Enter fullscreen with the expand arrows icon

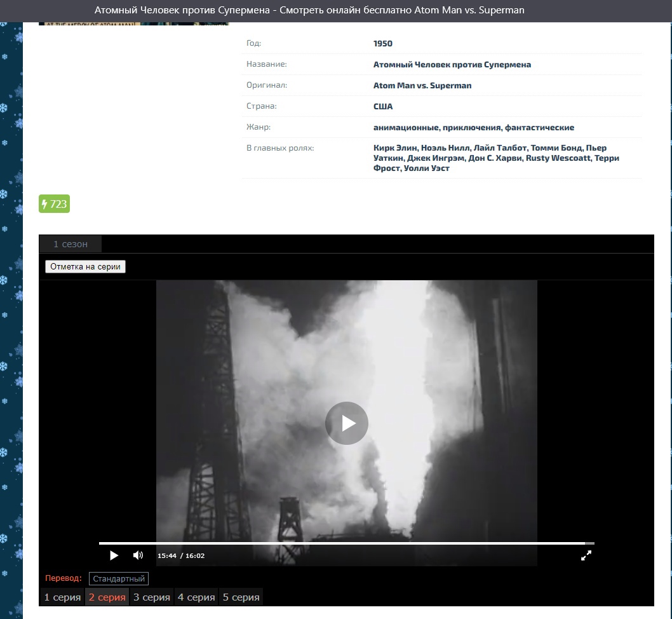pyautogui.click(x=586, y=555)
